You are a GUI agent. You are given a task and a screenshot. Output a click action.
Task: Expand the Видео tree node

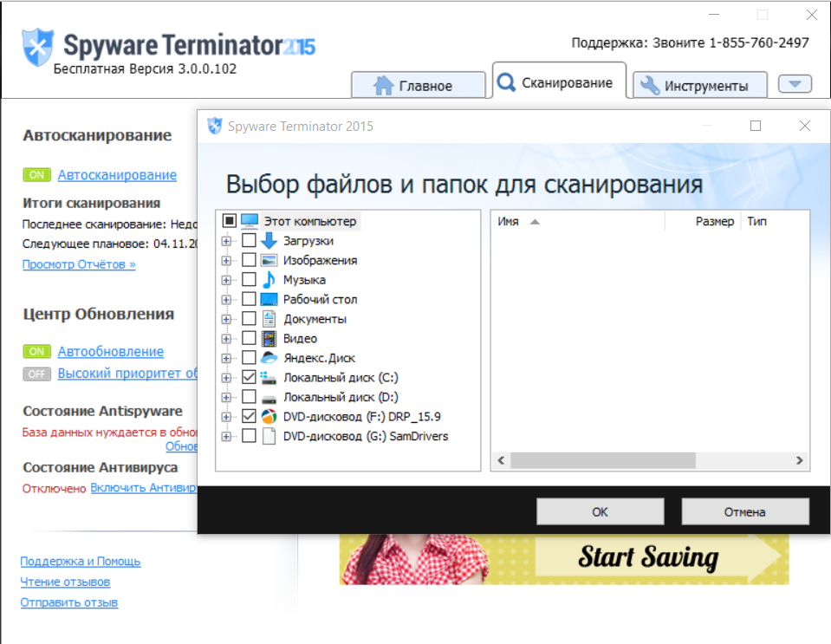pos(226,339)
